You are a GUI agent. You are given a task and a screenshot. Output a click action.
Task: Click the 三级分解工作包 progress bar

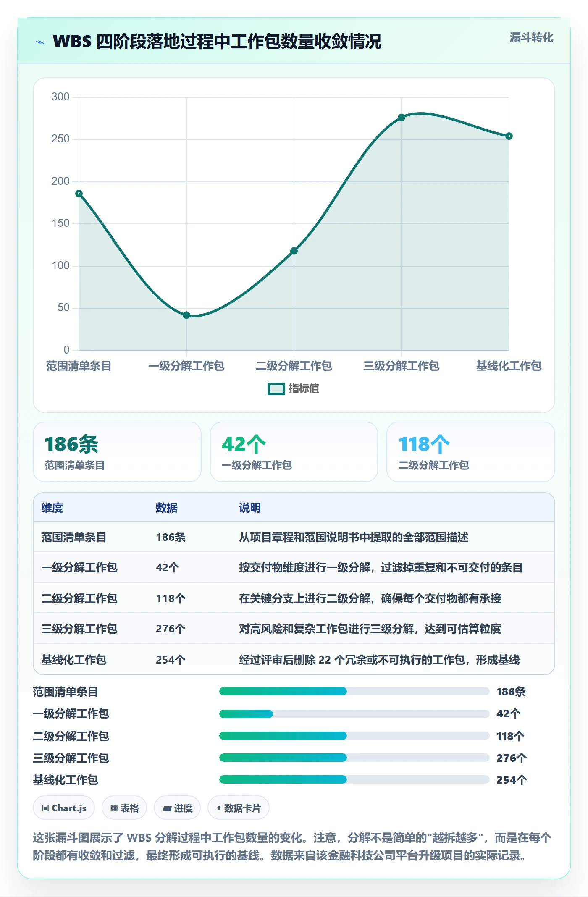point(354,758)
